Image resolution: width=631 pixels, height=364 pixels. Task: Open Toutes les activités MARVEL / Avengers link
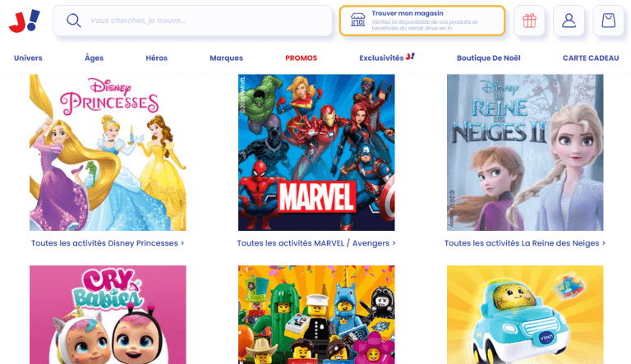pos(316,243)
